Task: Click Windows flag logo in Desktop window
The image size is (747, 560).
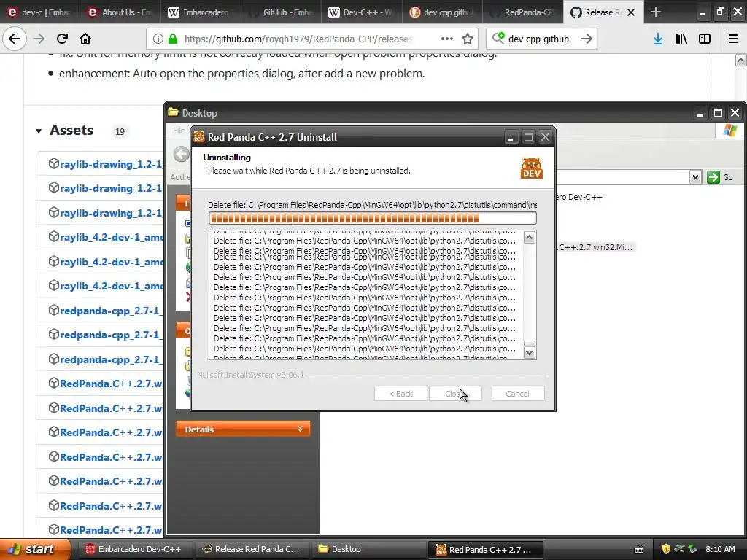Action: click(x=729, y=131)
